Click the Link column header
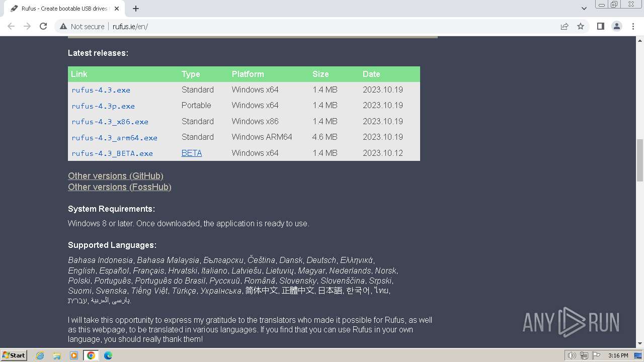 (79, 74)
